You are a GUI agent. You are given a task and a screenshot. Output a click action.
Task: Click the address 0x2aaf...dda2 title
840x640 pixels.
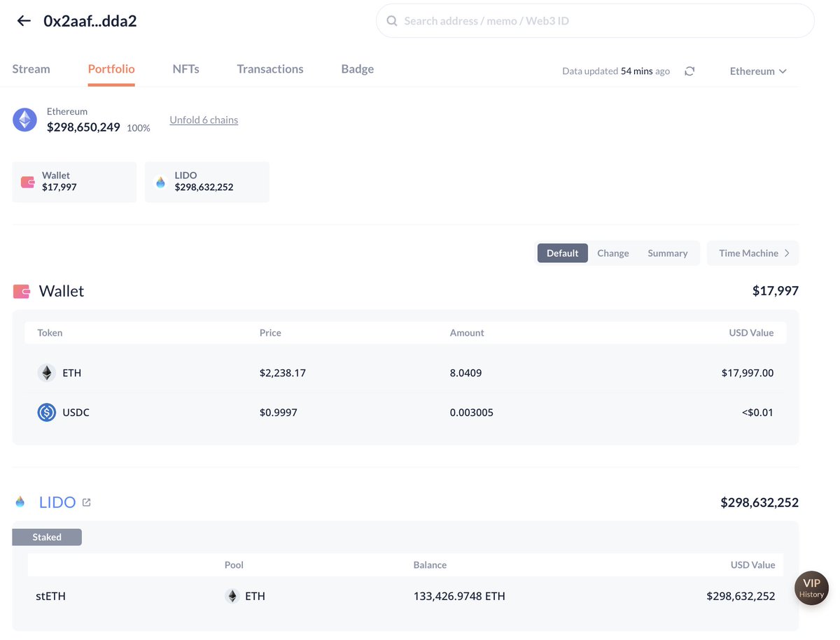pos(90,21)
